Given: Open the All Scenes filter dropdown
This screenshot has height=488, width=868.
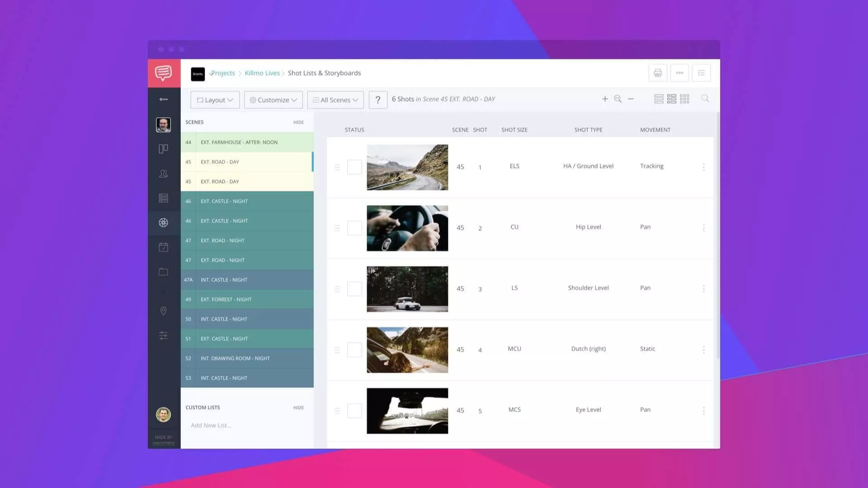Looking at the screenshot, I should point(335,100).
